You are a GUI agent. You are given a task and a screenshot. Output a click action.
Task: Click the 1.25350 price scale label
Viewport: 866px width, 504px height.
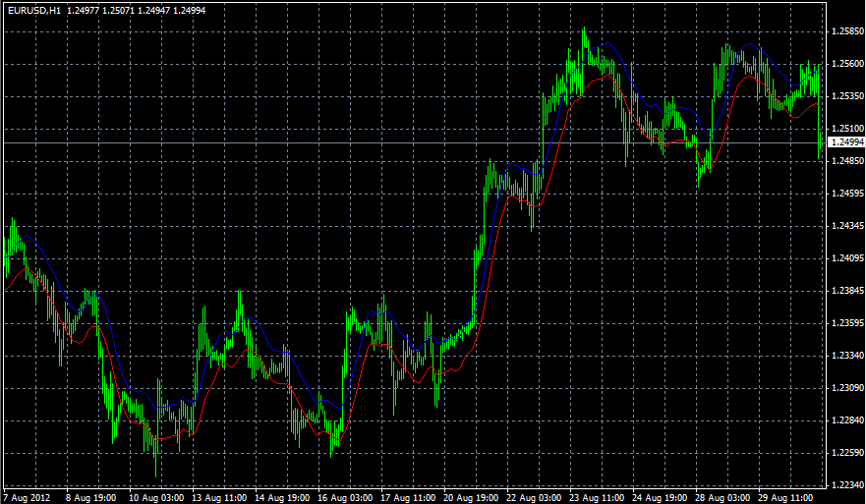pos(847,96)
